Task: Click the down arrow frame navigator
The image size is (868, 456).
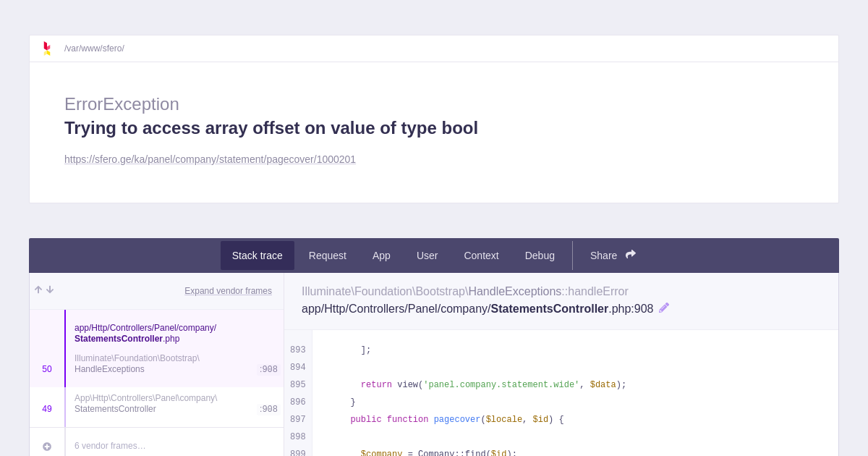Action: [x=50, y=290]
